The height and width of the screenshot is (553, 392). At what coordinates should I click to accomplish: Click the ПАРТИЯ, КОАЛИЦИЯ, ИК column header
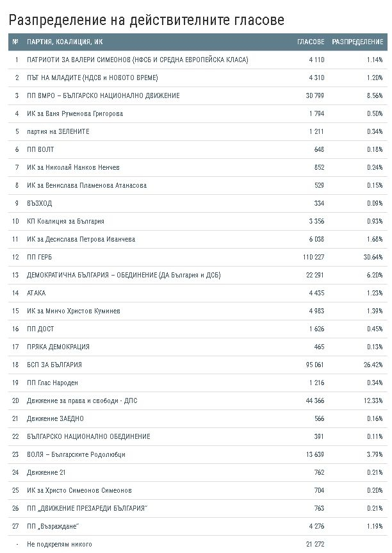click(65, 42)
